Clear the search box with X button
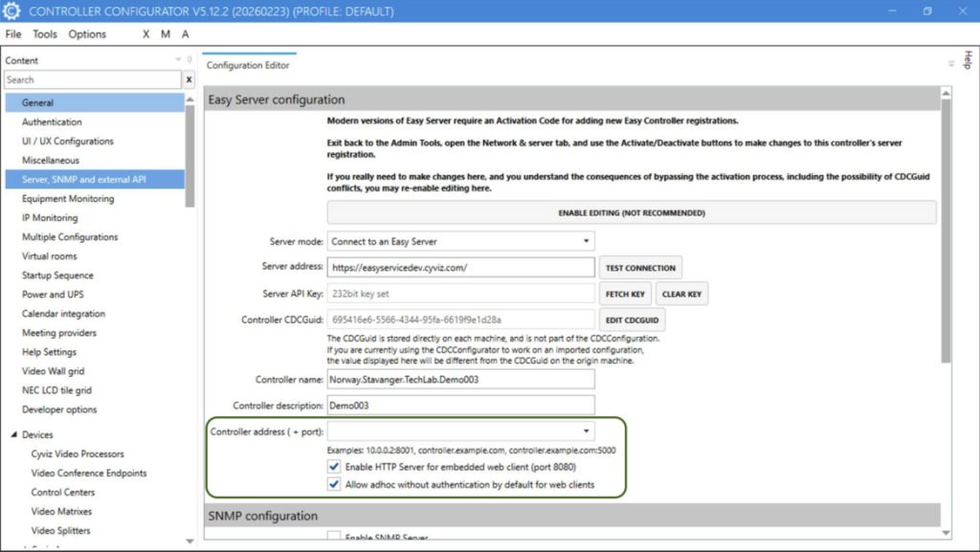Viewport: 980px width, 552px height. (x=189, y=80)
